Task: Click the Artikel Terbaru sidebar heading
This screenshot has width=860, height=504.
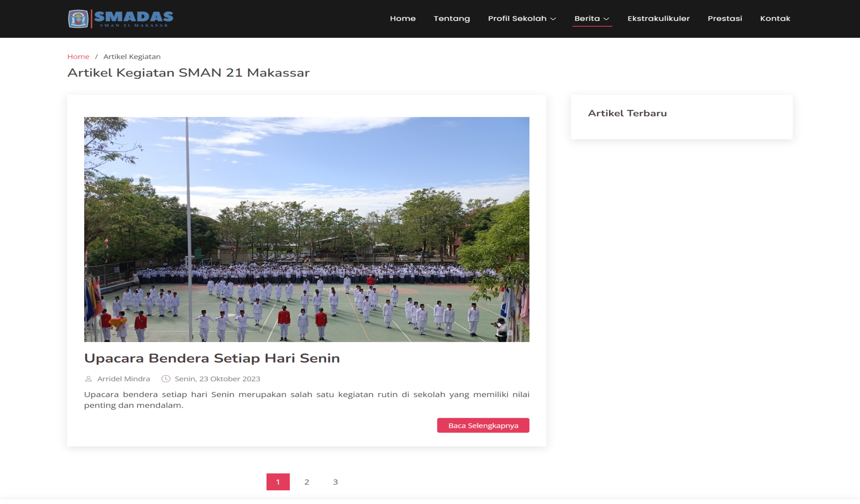Action: click(627, 113)
